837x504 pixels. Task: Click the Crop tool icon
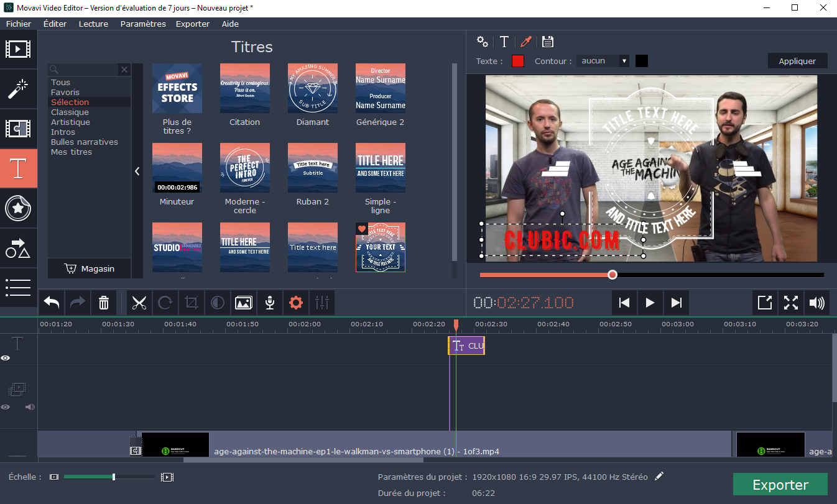point(192,303)
